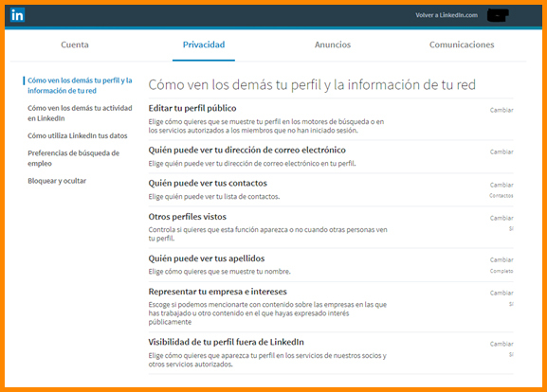Open the Anuncios tab

pos(333,45)
